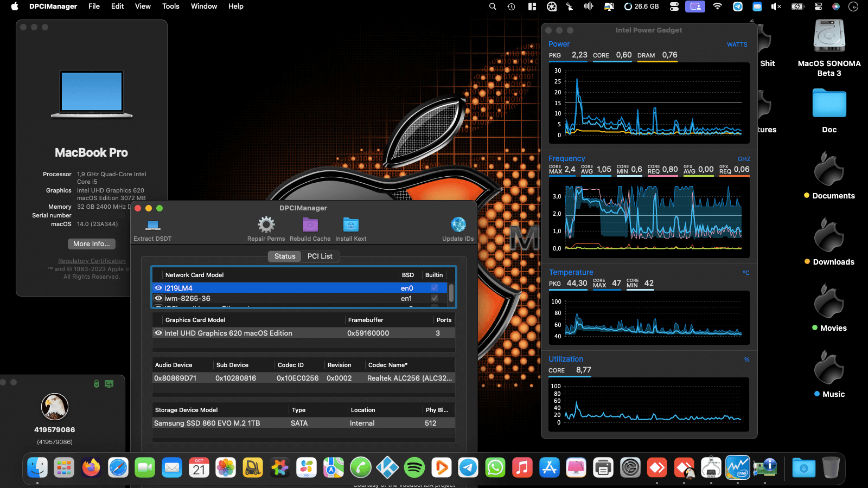Open the Wi-Fi menu bar icon
This screenshot has height=488, width=868.
coord(717,7)
